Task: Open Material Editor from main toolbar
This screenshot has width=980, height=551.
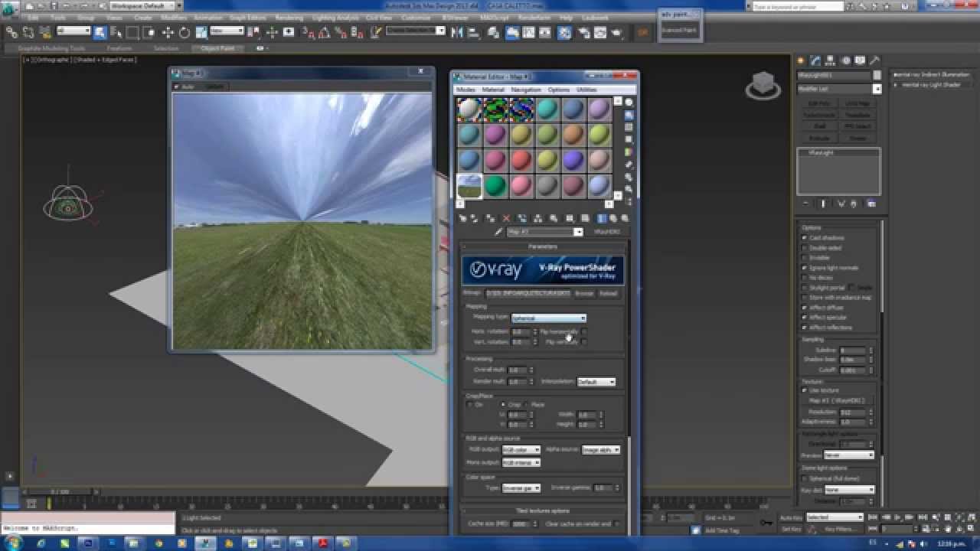Action: pyautogui.click(x=564, y=33)
